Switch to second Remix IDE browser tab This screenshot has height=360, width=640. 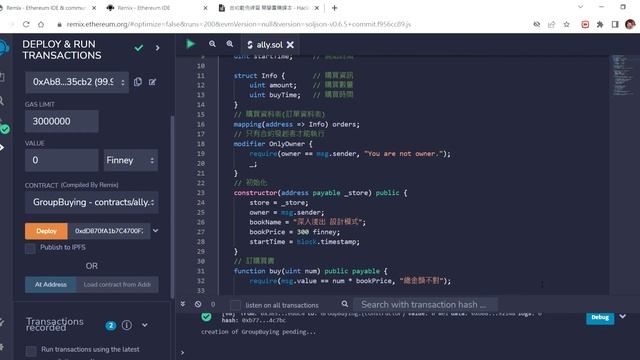tap(155, 8)
